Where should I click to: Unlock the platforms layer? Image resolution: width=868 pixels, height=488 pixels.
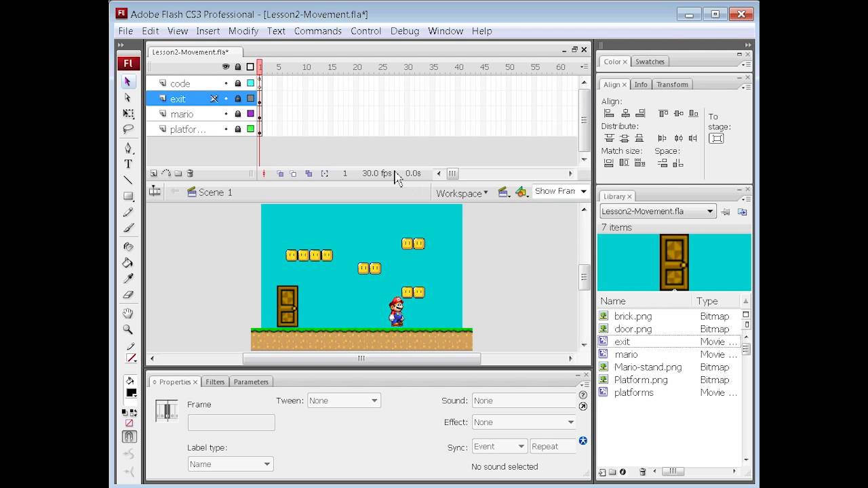238,129
